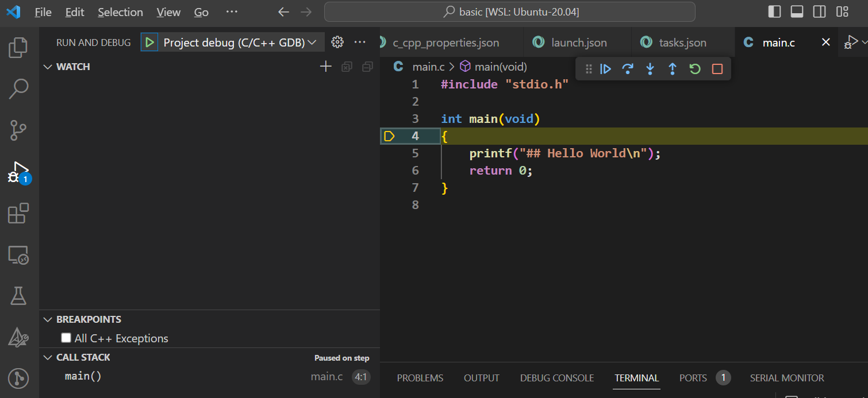Continue debugging from the debug toolbar
This screenshot has width=868, height=398.
(605, 69)
